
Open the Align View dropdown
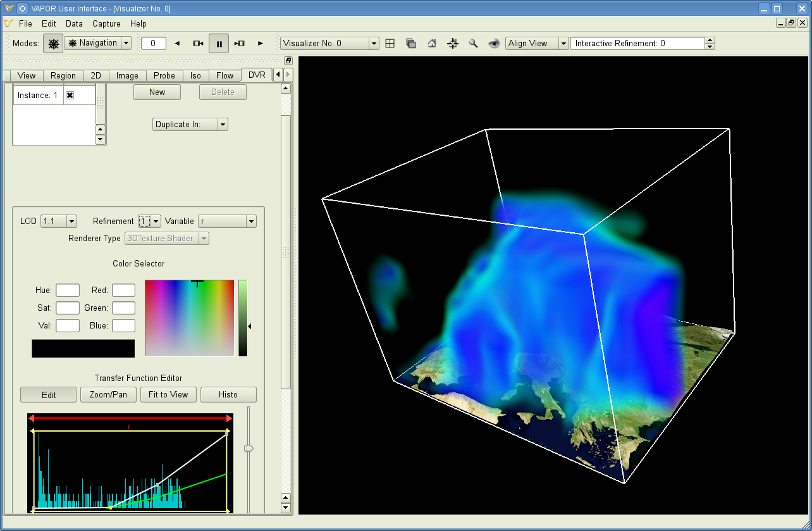pos(537,44)
